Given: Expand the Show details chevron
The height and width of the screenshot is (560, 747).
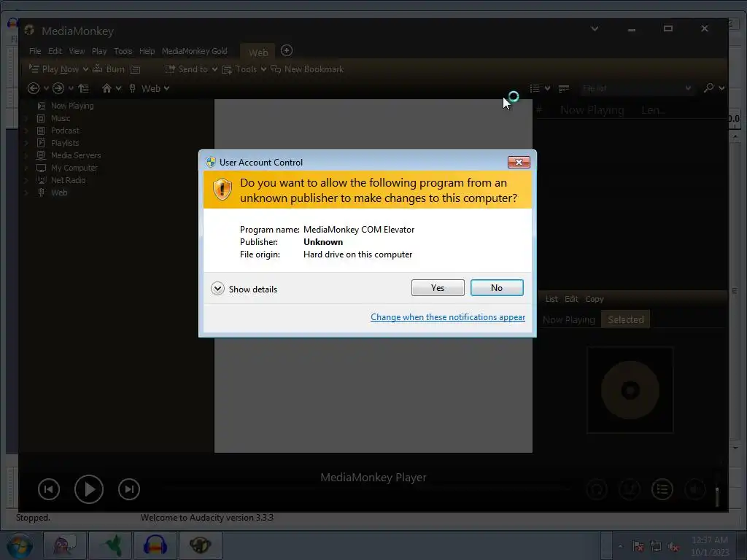Looking at the screenshot, I should 217,289.
